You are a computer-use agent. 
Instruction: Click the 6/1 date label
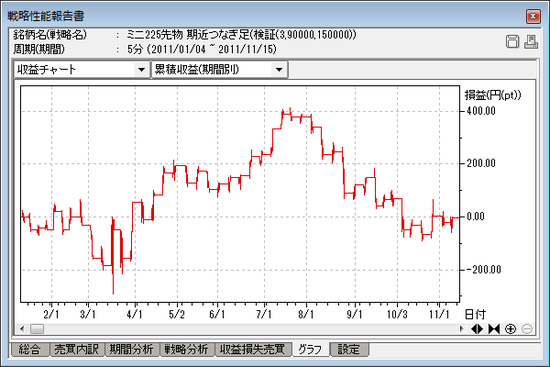click(217, 314)
